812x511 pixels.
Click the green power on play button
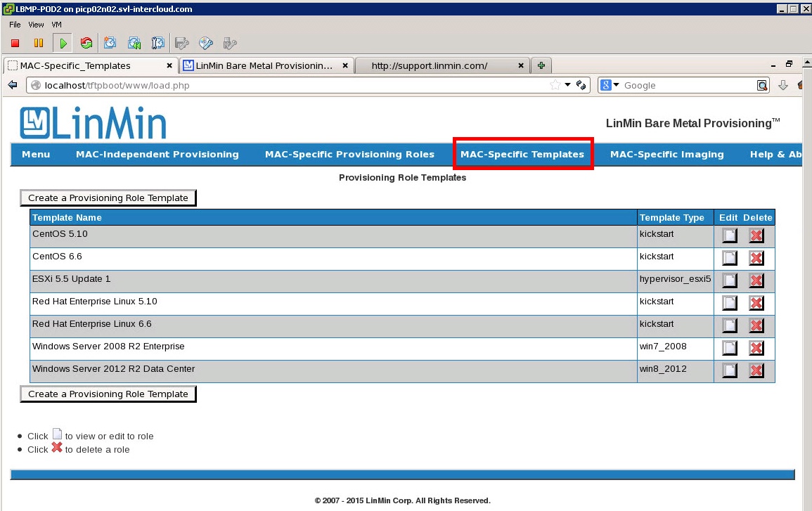point(63,44)
